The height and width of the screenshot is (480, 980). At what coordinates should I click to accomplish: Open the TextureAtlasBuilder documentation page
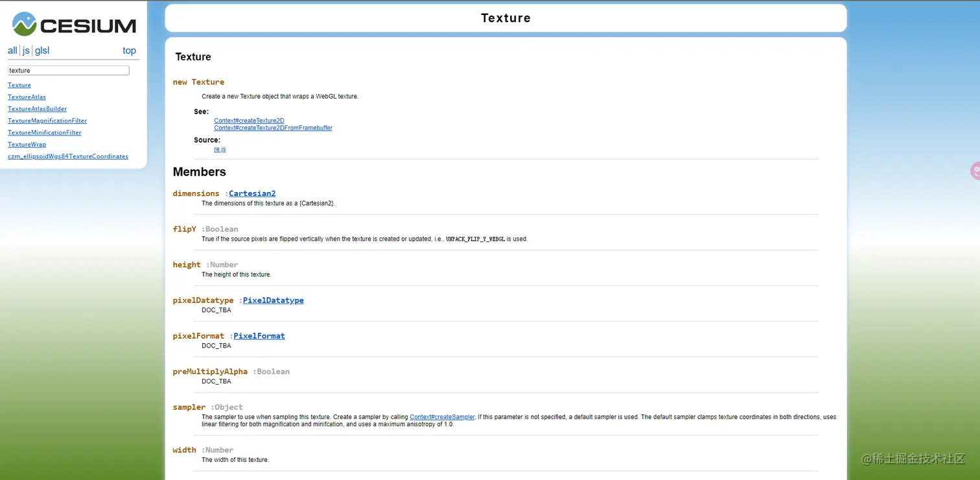pyautogui.click(x=37, y=108)
